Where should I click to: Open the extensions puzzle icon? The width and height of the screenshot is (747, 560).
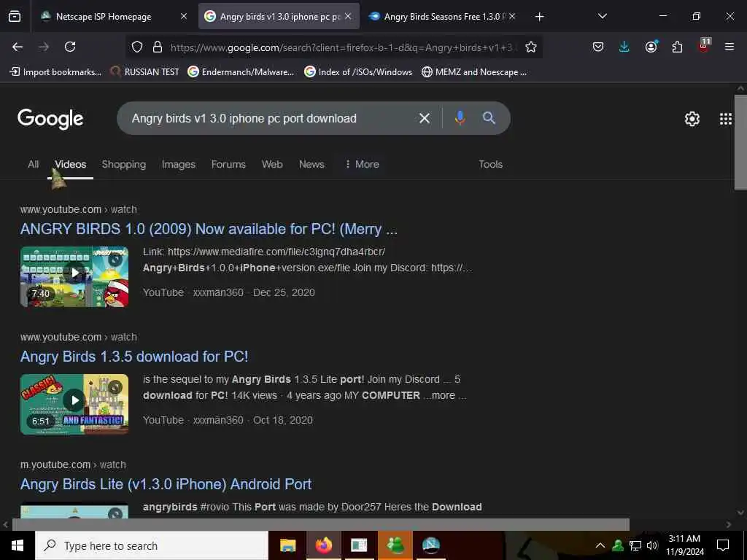(677, 47)
